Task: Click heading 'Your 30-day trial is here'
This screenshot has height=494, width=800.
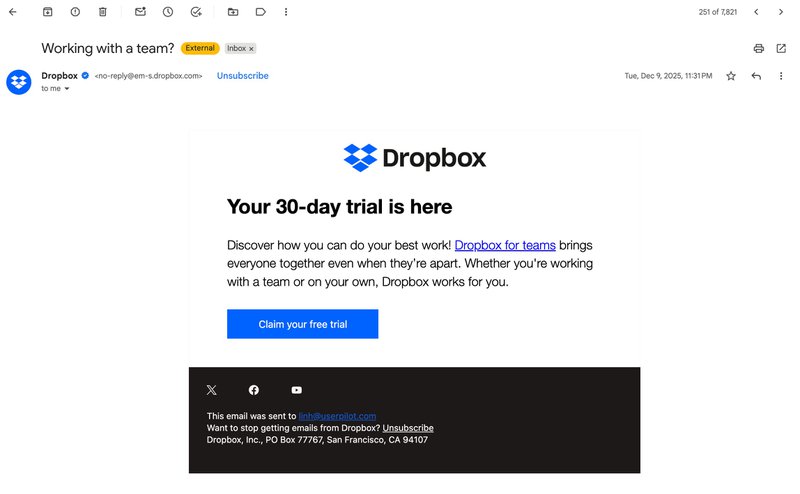Action: click(339, 207)
